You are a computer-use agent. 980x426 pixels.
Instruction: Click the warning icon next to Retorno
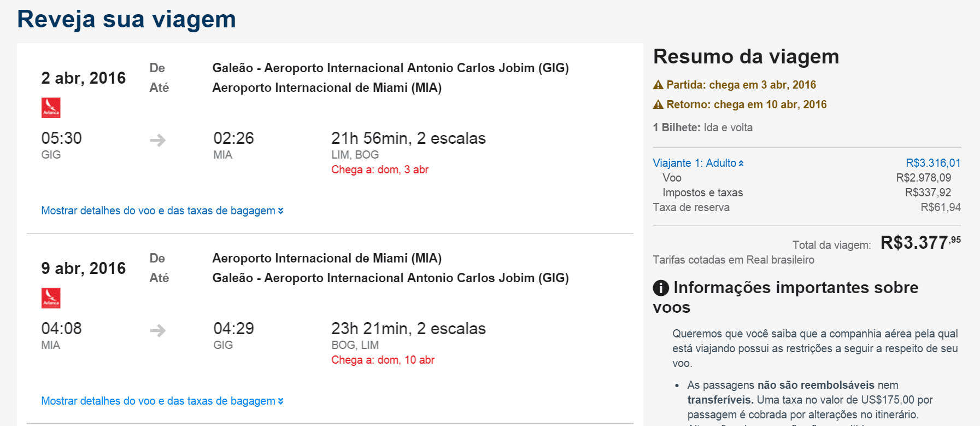pos(658,104)
